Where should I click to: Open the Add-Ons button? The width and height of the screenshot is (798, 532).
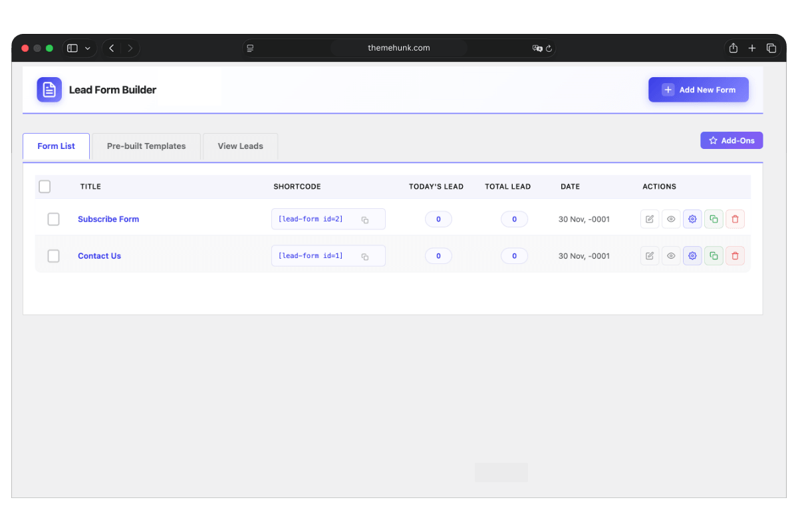(x=731, y=140)
